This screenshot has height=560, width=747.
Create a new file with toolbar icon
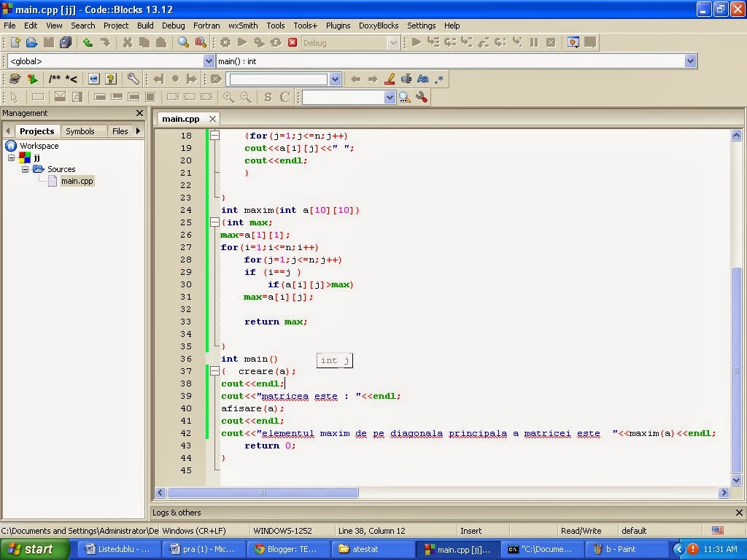[x=15, y=43]
